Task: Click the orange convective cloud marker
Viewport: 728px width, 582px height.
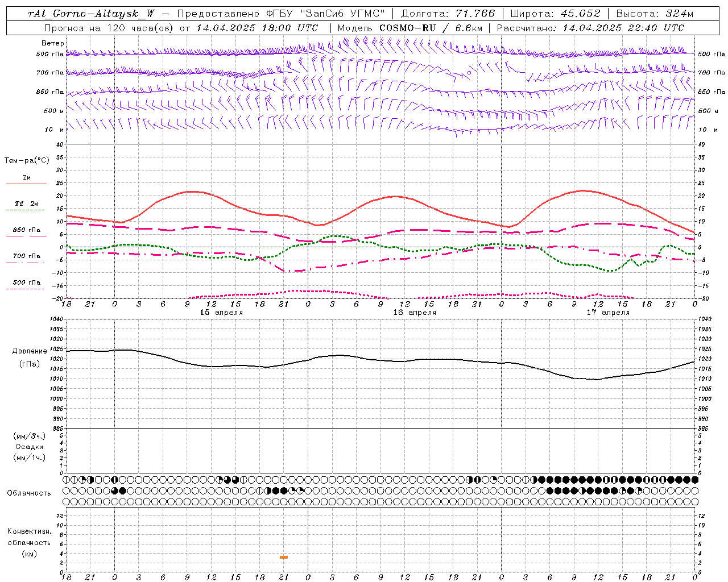Action: (x=284, y=558)
